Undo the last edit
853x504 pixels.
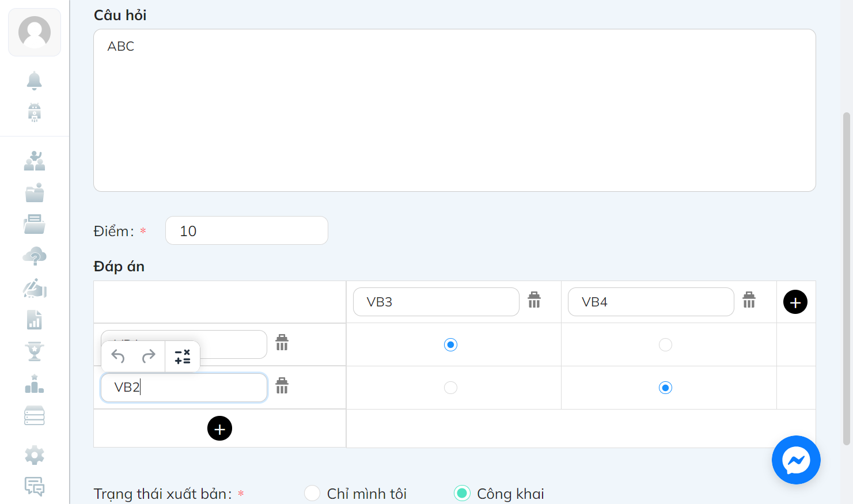click(118, 357)
